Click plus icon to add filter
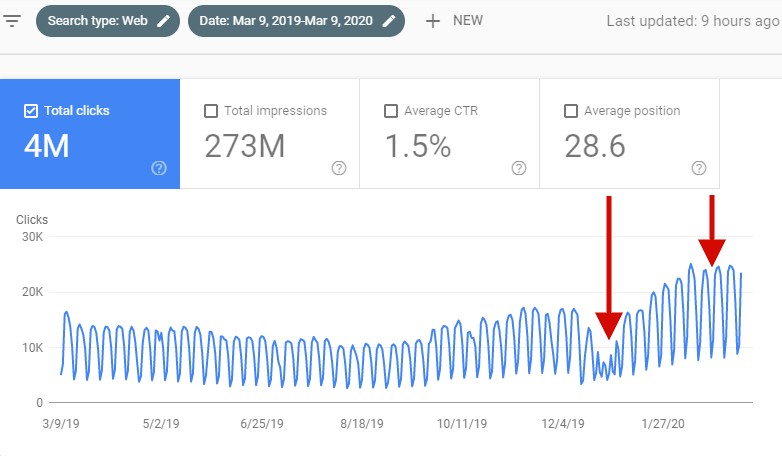782x456 pixels. pyautogui.click(x=432, y=21)
